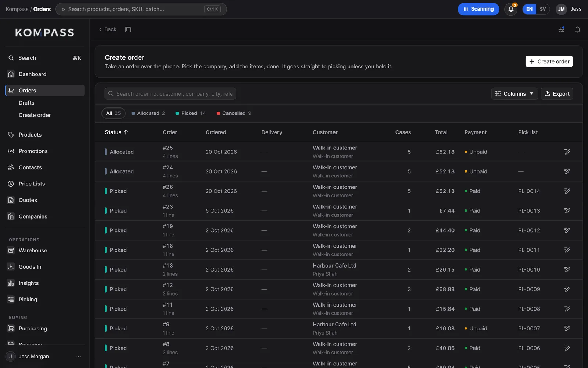Expand the Columns dropdown
The image size is (588, 368).
(x=514, y=94)
